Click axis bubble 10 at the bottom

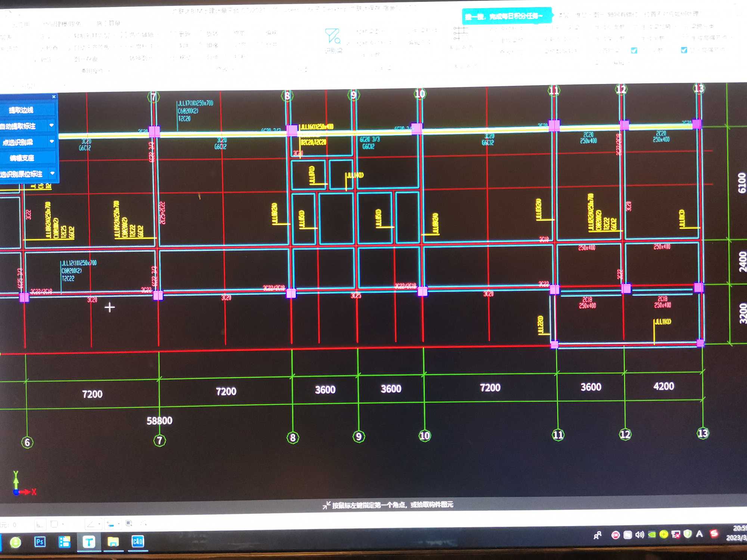pos(425,436)
